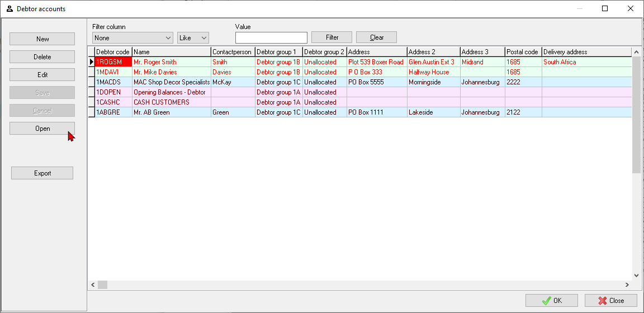Click the Postal code column header
Screen dimensions: 644x313
click(x=523, y=52)
